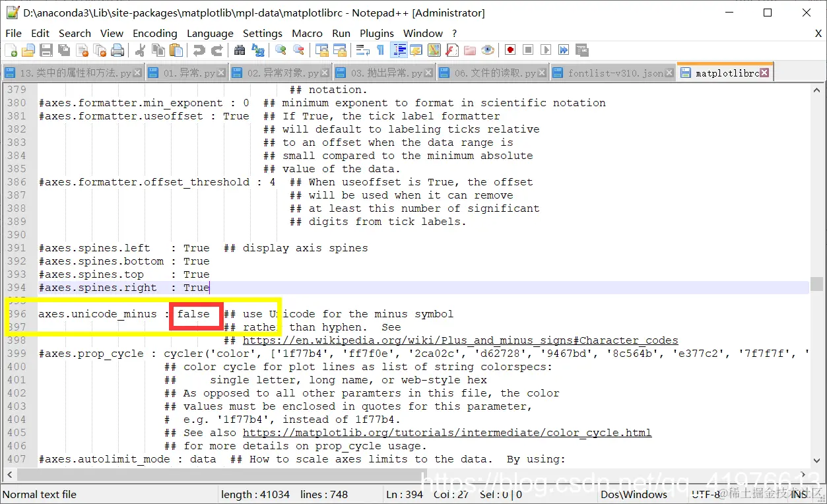Open the Plugins menu

(378, 33)
